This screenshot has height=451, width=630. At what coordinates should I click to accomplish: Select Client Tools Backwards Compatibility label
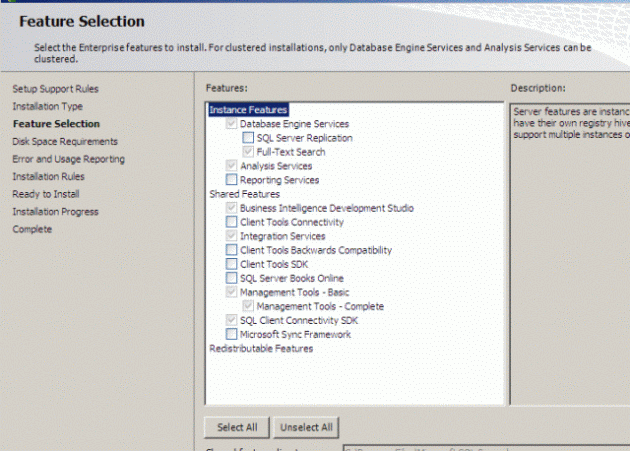click(316, 250)
